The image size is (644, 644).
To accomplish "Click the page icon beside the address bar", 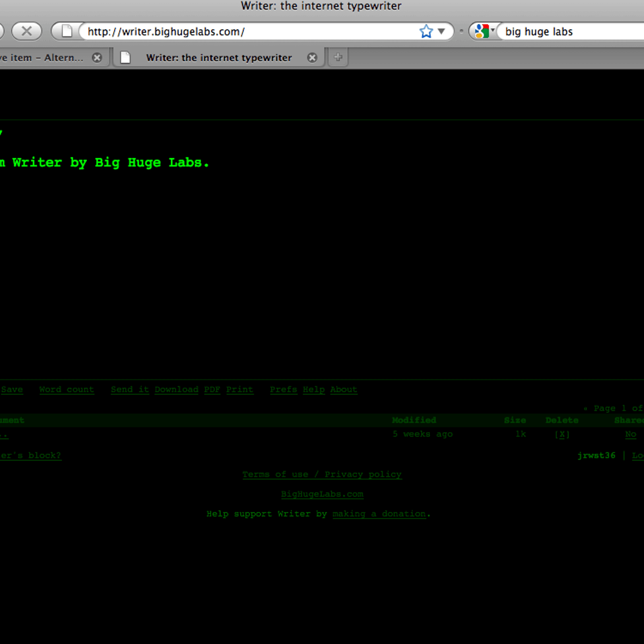I will point(67,31).
